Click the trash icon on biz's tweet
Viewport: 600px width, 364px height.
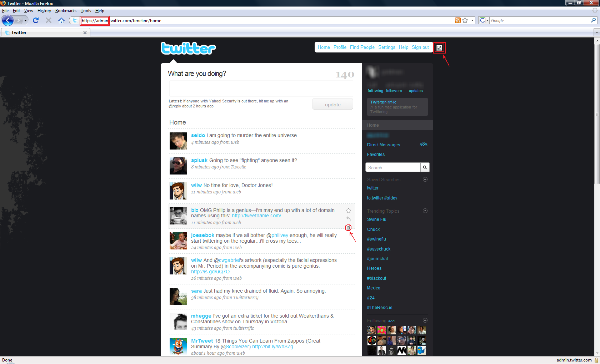pos(348,228)
